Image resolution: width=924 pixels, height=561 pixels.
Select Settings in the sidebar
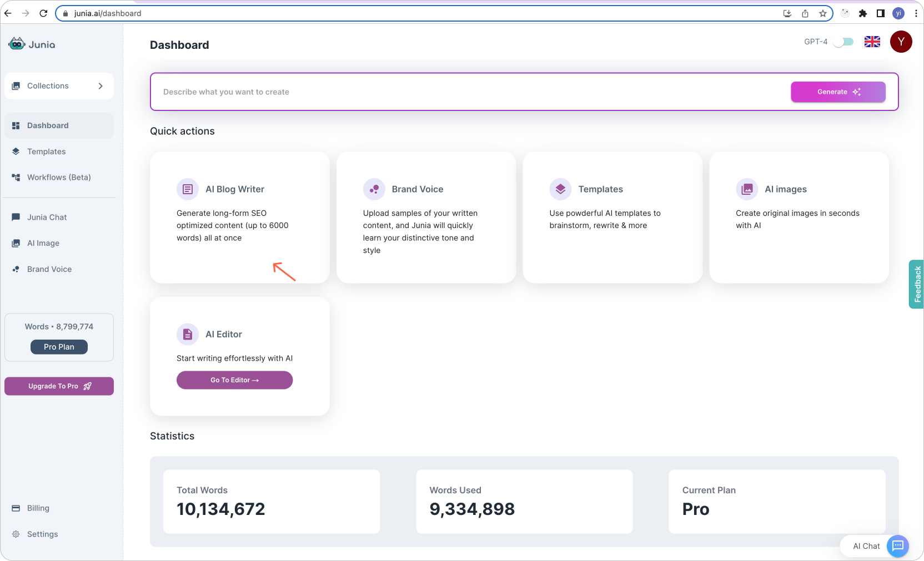(x=42, y=534)
